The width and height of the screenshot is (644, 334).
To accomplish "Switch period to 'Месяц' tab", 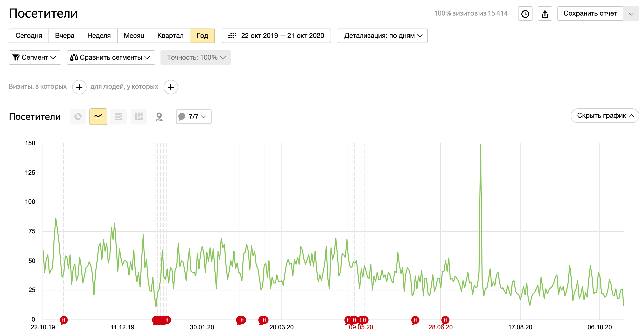I will pyautogui.click(x=134, y=36).
